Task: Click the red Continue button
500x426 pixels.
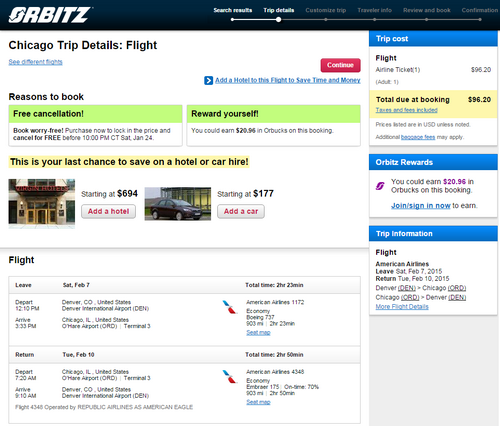Action: [340, 65]
